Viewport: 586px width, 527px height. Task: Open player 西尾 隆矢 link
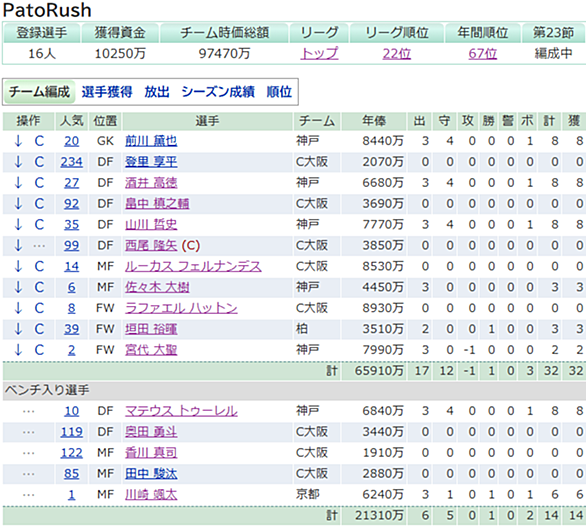[x=151, y=246]
